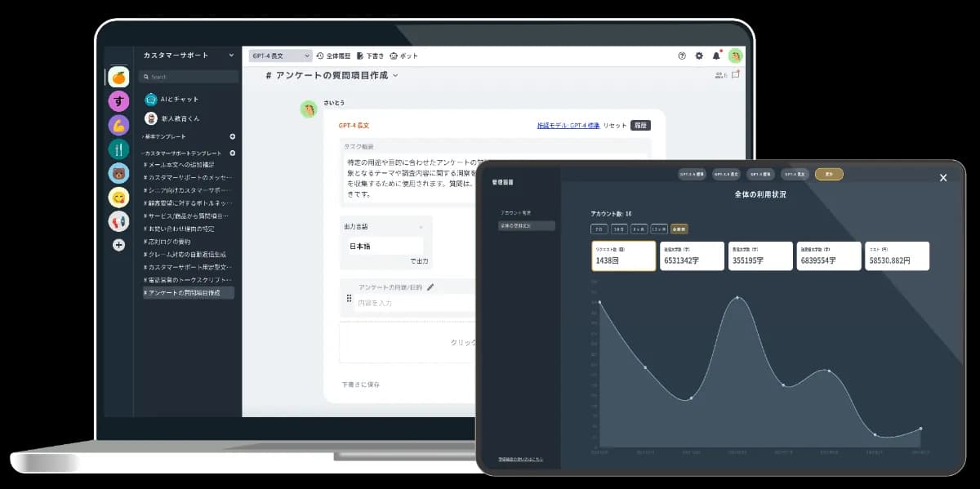Click the 履歴 button next to リセット
Viewport: 980px width, 489px height.
640,125
